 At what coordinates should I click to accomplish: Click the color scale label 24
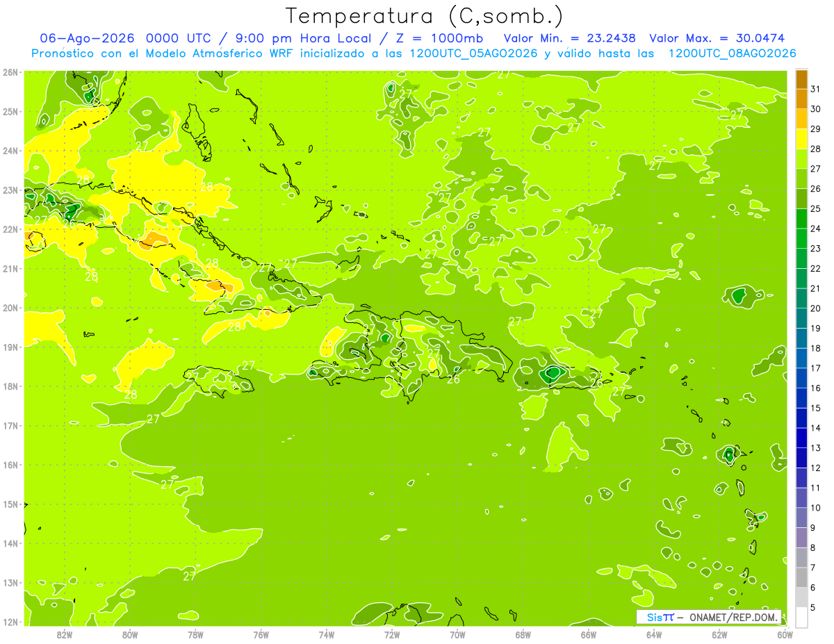tap(815, 229)
